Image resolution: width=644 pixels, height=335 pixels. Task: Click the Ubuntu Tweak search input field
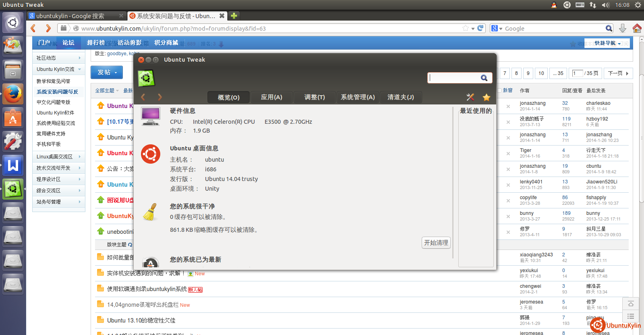[x=454, y=78]
